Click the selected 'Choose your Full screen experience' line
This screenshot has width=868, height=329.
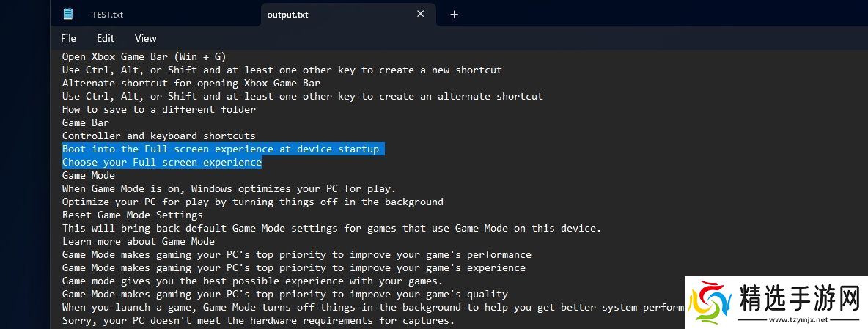161,162
